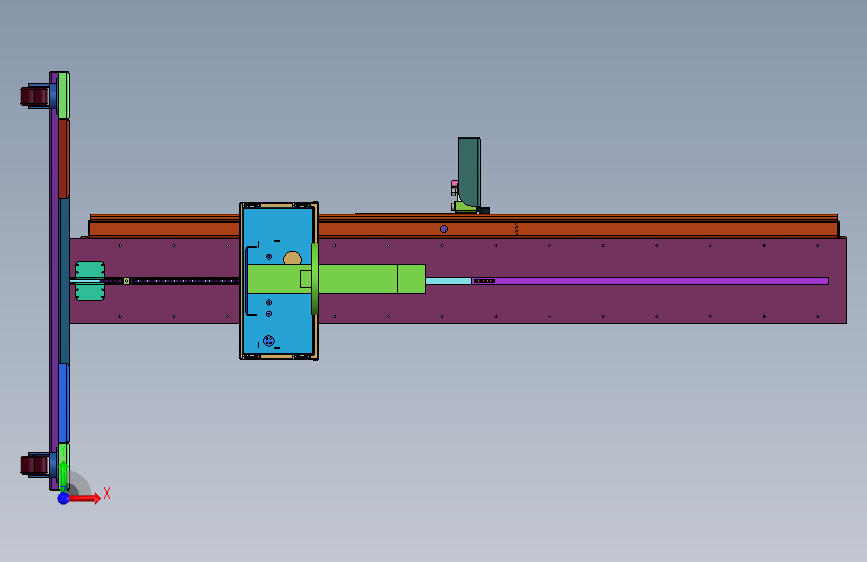Select the blue segment of left frame
Viewport: 867px width, 562px height.
pyautogui.click(x=64, y=403)
